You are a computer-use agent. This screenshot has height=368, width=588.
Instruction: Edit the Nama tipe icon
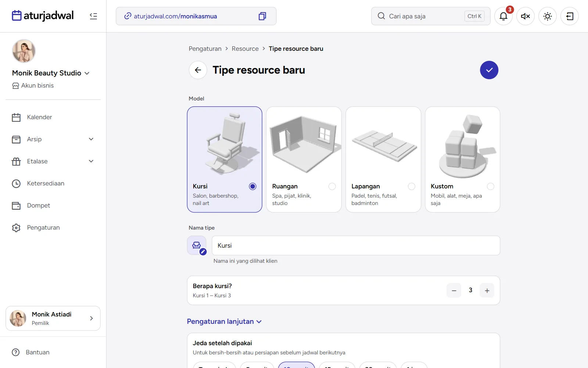coord(197,245)
